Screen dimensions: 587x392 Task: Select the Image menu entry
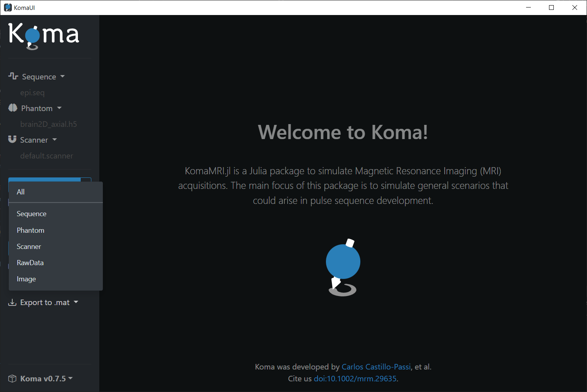coord(26,279)
